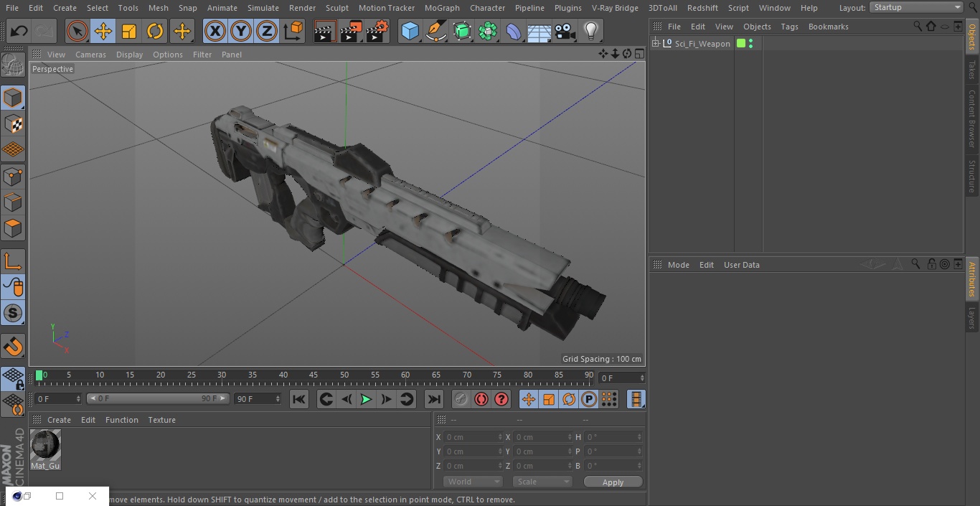This screenshot has height=506, width=980.
Task: Open material manager Texture menu
Action: coord(161,420)
